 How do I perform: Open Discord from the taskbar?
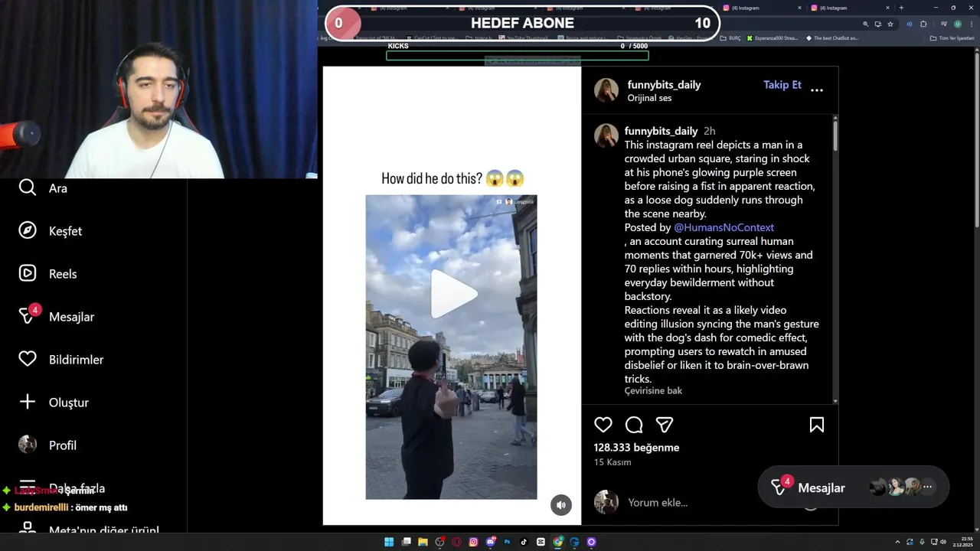pyautogui.click(x=491, y=542)
